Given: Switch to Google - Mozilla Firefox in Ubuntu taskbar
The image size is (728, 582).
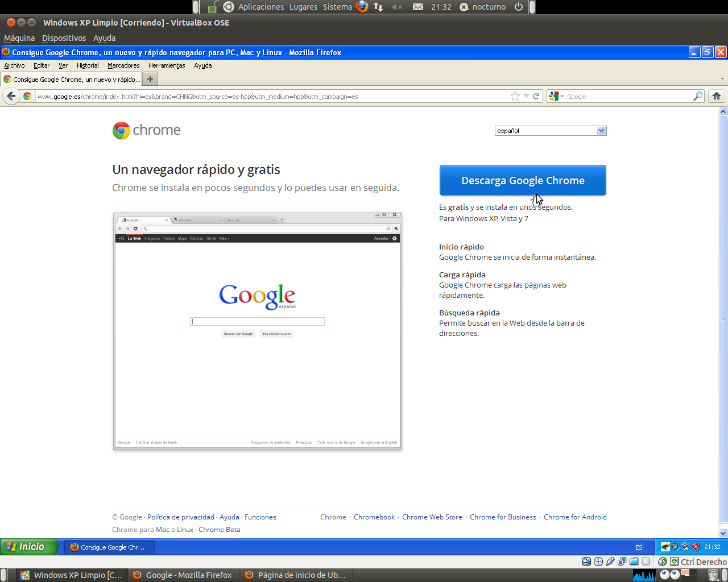Looking at the screenshot, I should click(183, 575).
